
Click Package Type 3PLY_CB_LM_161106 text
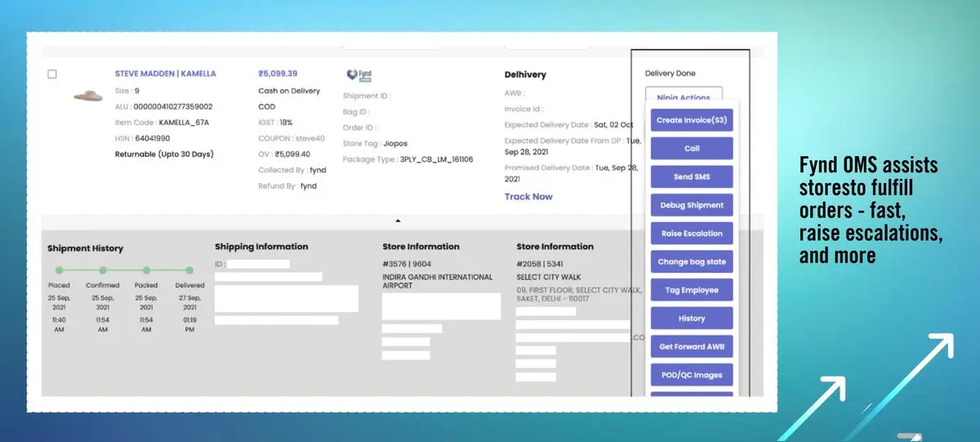point(408,159)
